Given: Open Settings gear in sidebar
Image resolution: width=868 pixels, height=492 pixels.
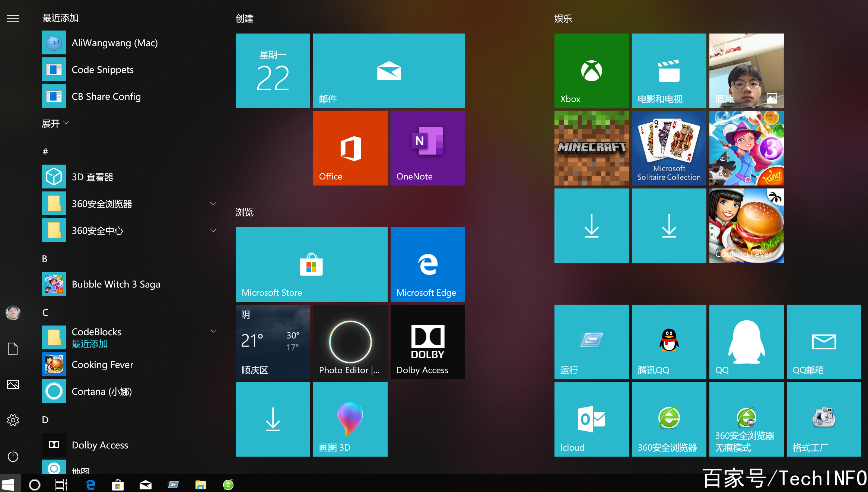Looking at the screenshot, I should click(x=13, y=420).
